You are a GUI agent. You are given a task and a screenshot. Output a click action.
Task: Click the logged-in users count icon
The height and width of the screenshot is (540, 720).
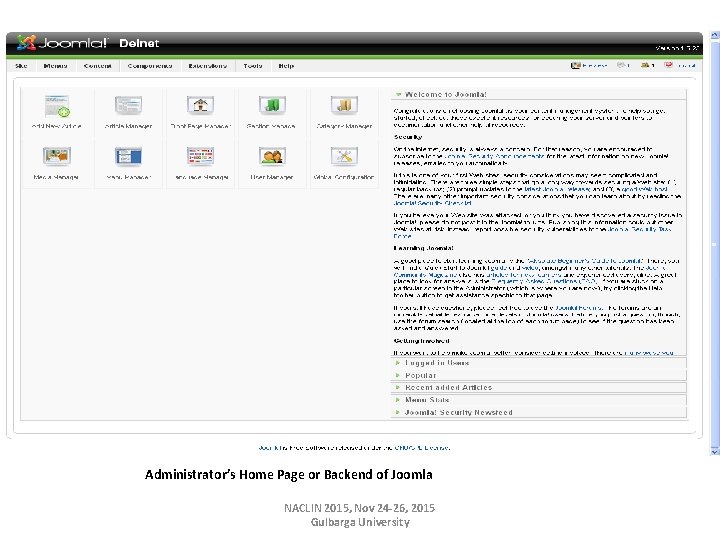[645, 65]
